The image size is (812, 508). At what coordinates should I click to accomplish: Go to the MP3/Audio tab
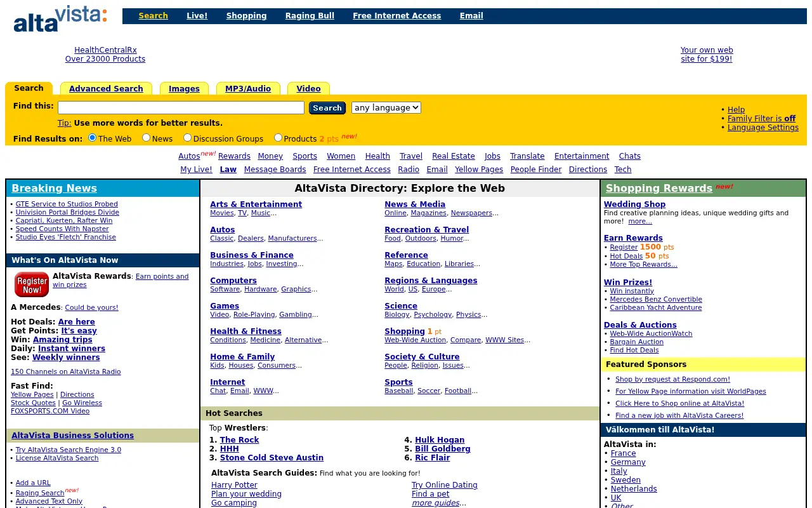(248, 89)
